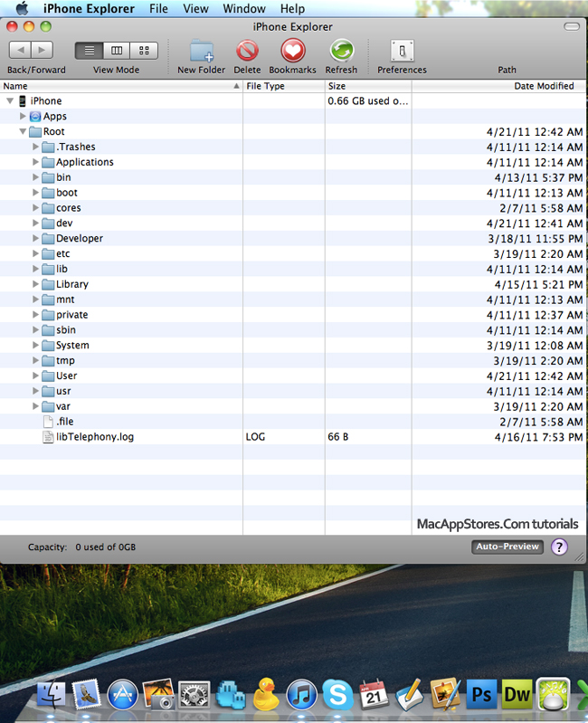The height and width of the screenshot is (723, 588).
Task: Click the Back arrow button
Action: 20,50
